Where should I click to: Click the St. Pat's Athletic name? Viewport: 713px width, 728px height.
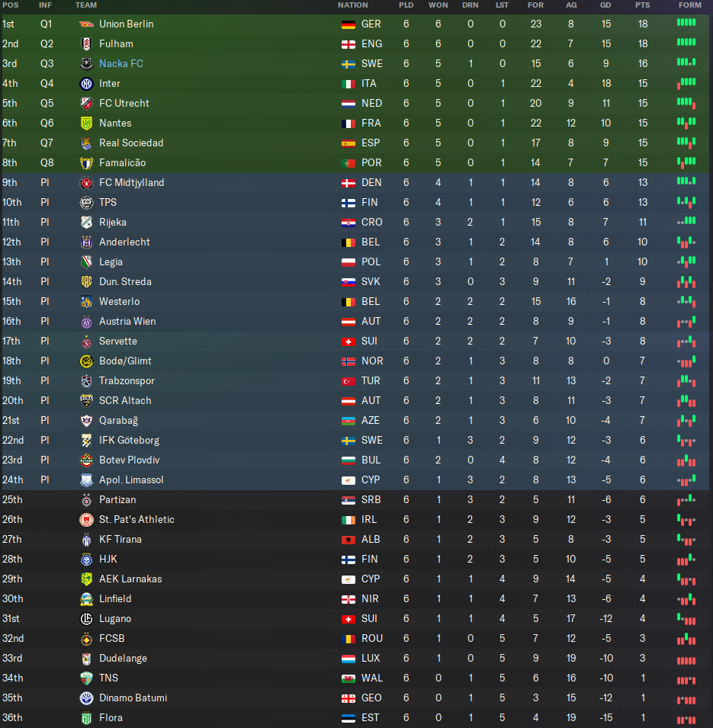click(x=136, y=519)
